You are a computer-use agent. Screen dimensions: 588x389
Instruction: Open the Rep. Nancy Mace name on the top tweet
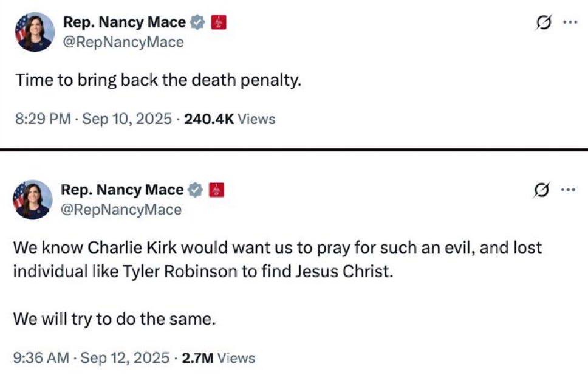(124, 22)
